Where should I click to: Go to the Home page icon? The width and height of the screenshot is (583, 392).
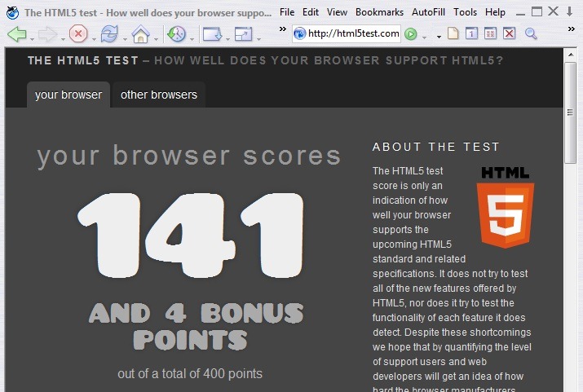coord(140,33)
